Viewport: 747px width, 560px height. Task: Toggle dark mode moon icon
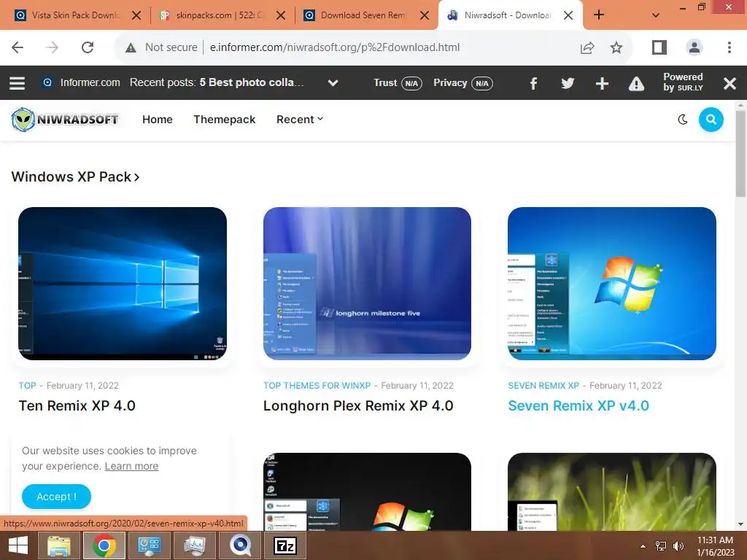(x=682, y=120)
